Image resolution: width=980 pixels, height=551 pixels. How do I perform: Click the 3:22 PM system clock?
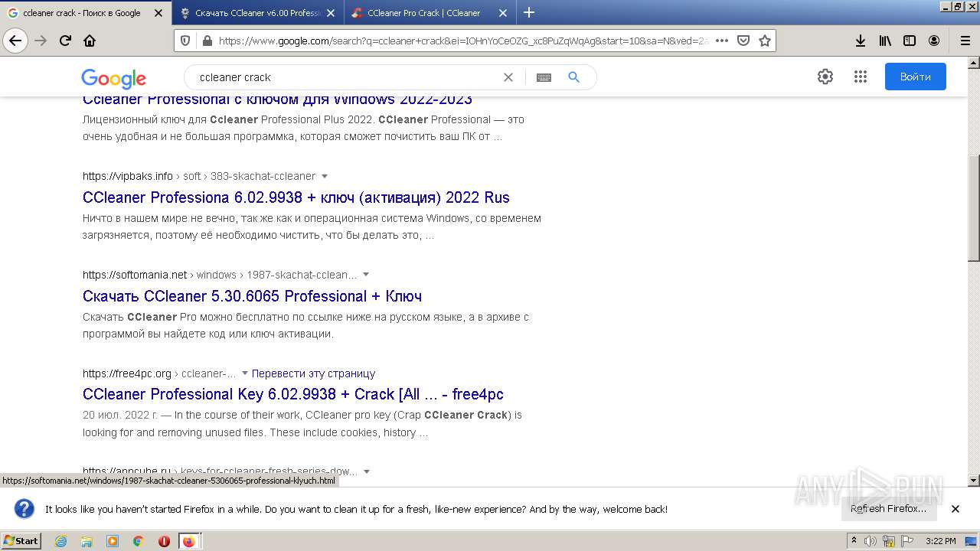[x=940, y=541]
